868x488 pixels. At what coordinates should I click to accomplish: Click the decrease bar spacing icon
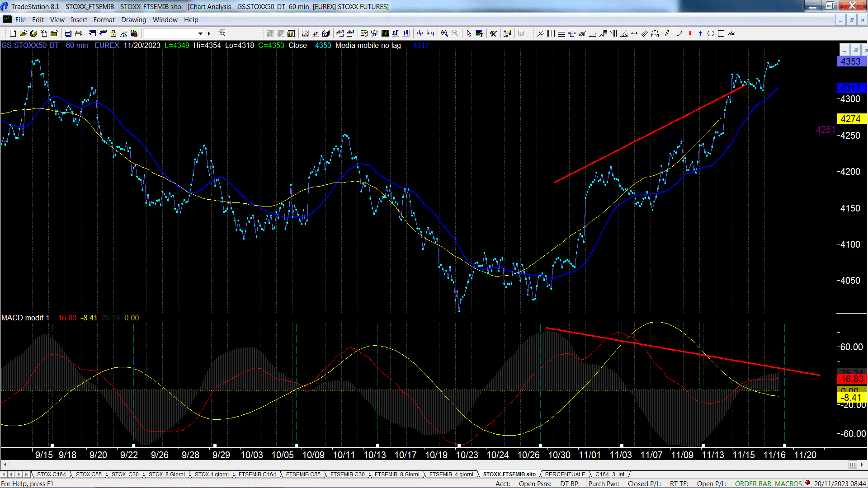click(x=420, y=33)
